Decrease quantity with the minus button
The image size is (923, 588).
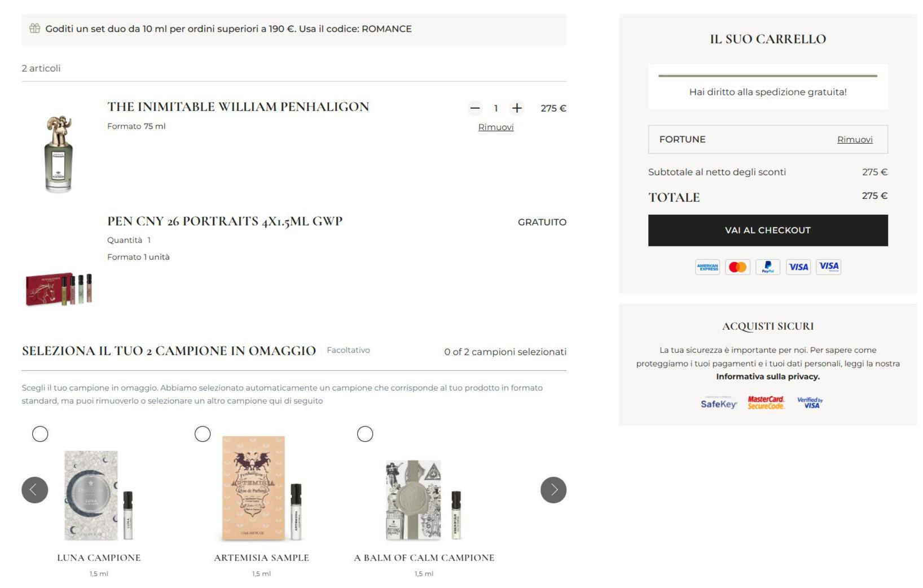475,108
